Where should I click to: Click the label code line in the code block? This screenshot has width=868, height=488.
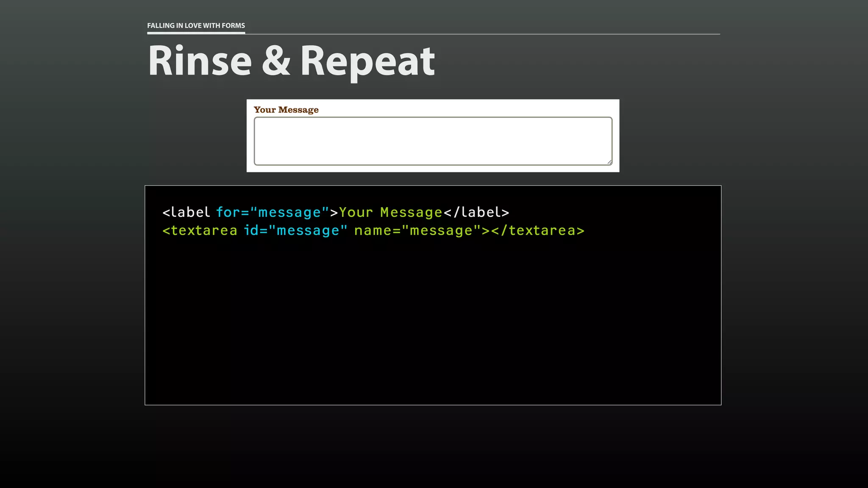pos(336,212)
